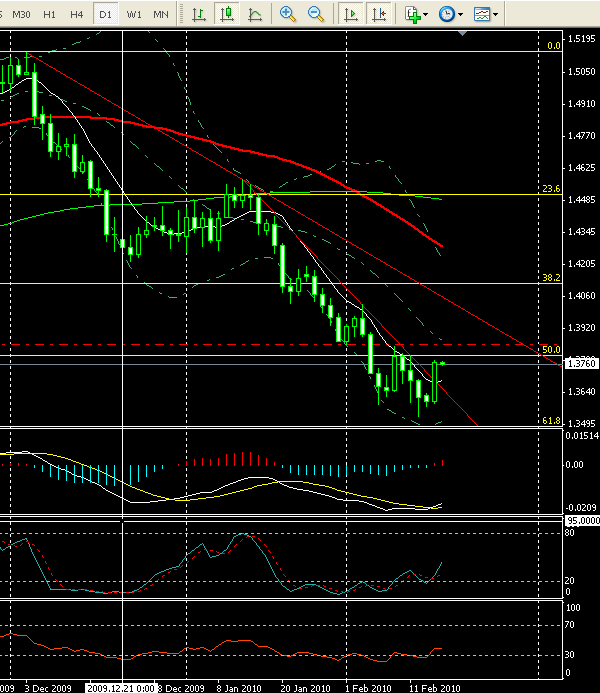Click the 20 Jan 2010 date label
The height and width of the screenshot is (693, 600).
[305, 688]
